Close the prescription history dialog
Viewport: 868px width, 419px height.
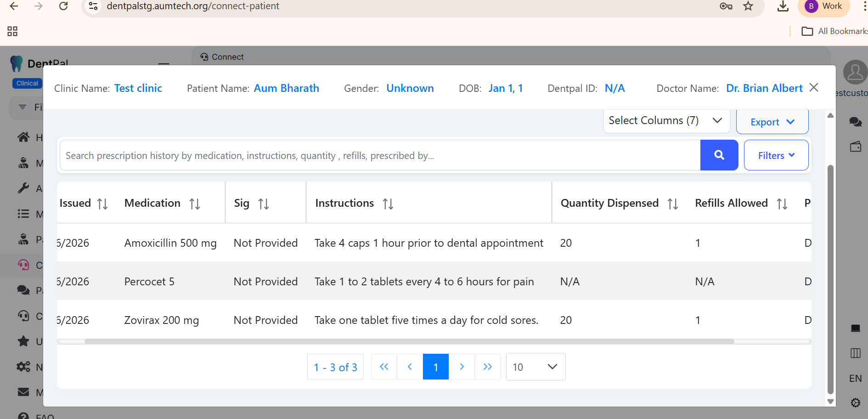(813, 88)
